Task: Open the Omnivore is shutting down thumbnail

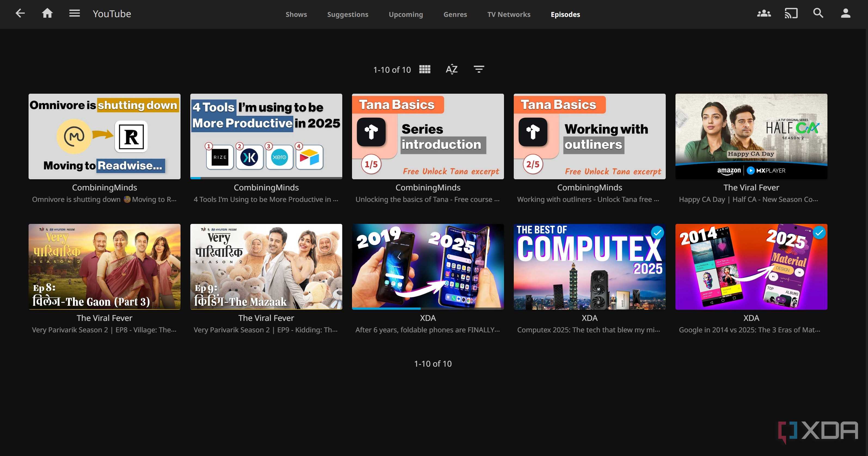Action: pyautogui.click(x=105, y=136)
